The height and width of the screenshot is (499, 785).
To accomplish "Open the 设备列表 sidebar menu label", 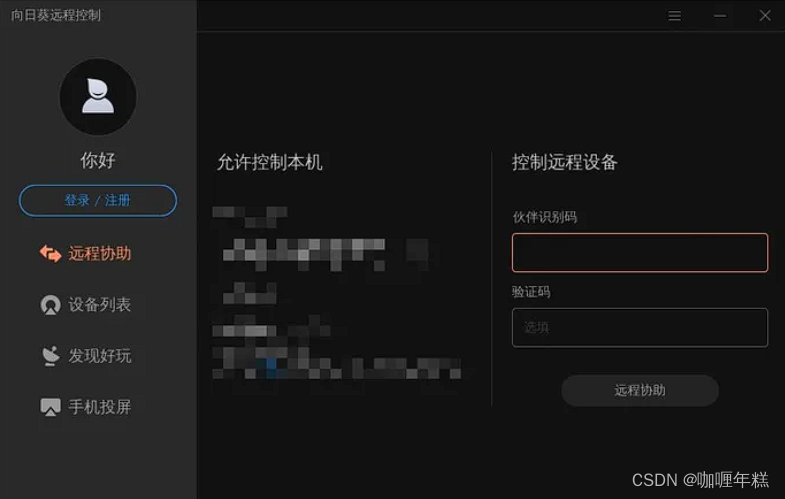I will tap(100, 305).
